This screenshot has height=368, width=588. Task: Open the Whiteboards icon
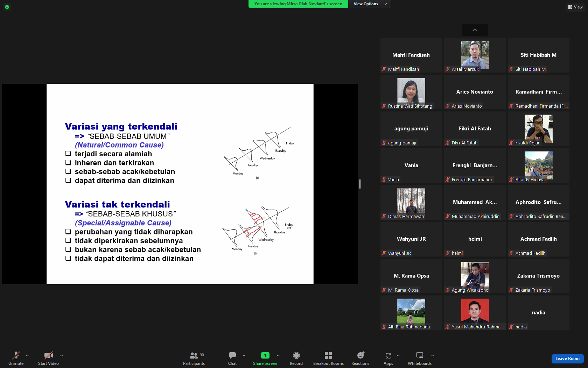pyautogui.click(x=420, y=355)
